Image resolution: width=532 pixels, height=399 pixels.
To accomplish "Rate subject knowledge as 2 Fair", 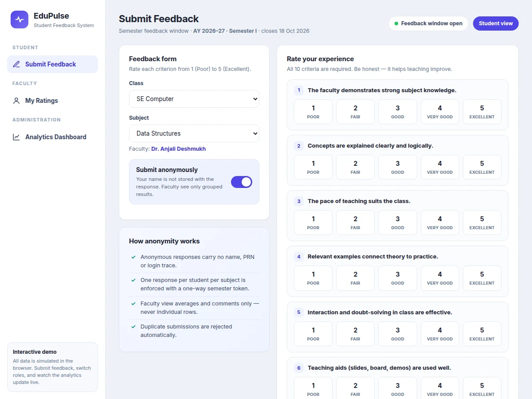I will point(355,112).
